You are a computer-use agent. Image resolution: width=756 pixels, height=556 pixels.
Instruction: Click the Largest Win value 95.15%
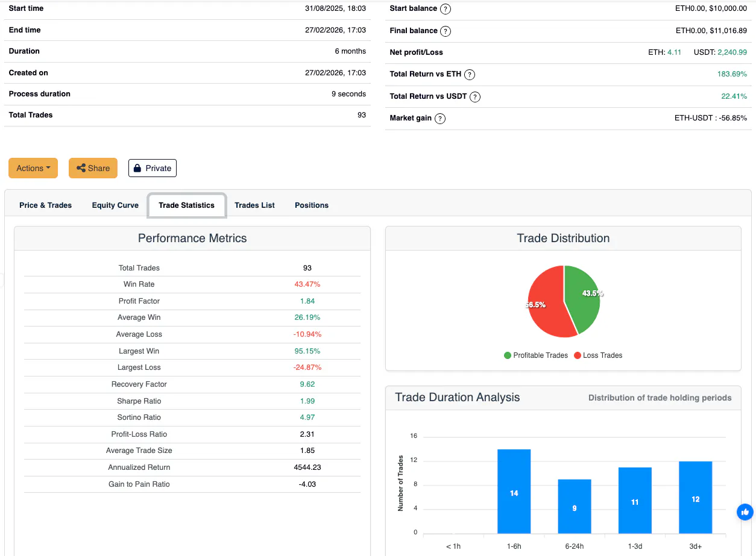point(307,351)
